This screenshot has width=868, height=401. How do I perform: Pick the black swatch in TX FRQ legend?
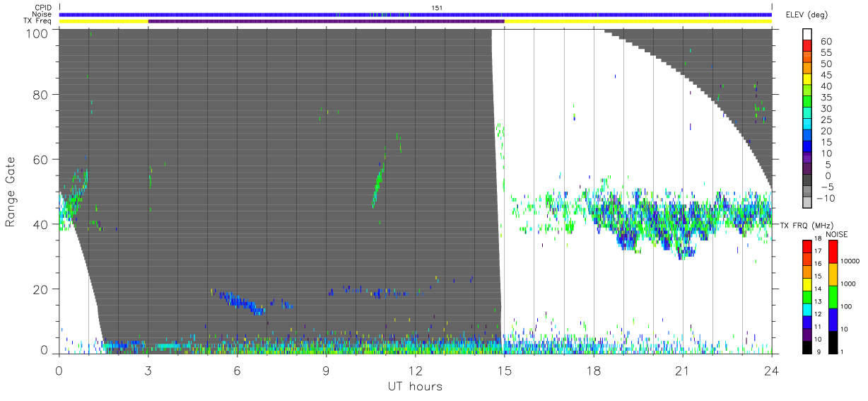[x=808, y=347]
